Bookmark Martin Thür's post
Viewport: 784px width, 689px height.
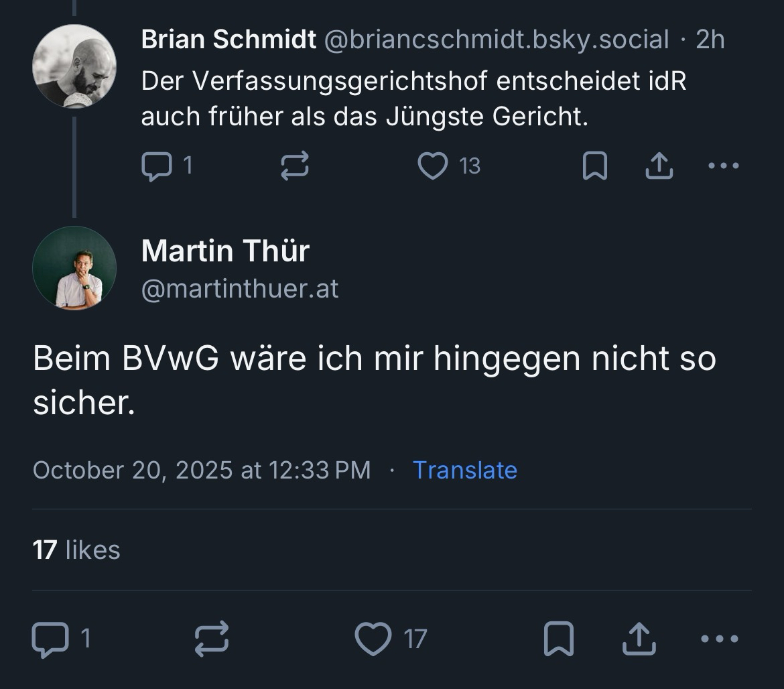558,639
